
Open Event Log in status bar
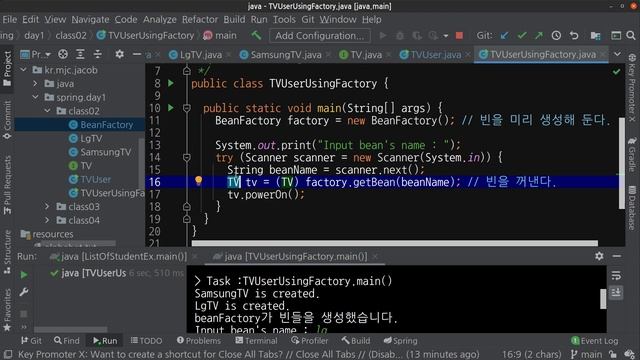[594, 340]
